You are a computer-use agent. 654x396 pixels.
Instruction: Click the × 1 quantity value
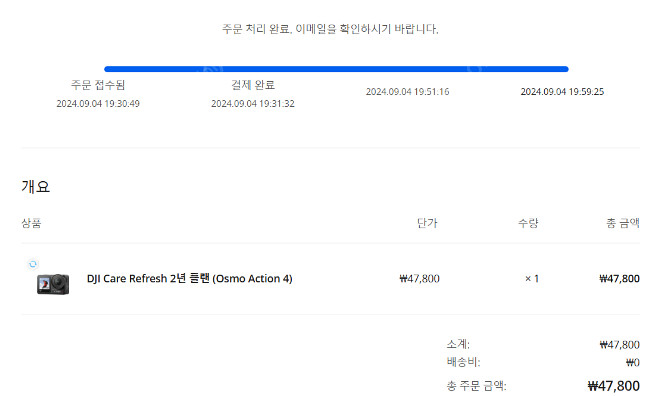(x=532, y=278)
